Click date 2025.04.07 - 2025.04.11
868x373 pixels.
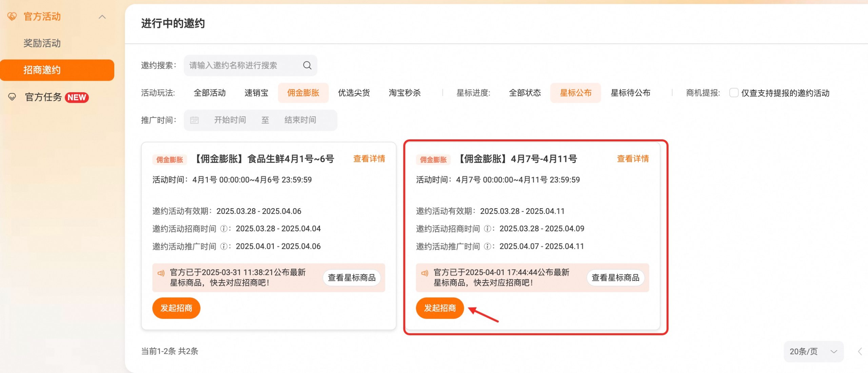tap(542, 246)
